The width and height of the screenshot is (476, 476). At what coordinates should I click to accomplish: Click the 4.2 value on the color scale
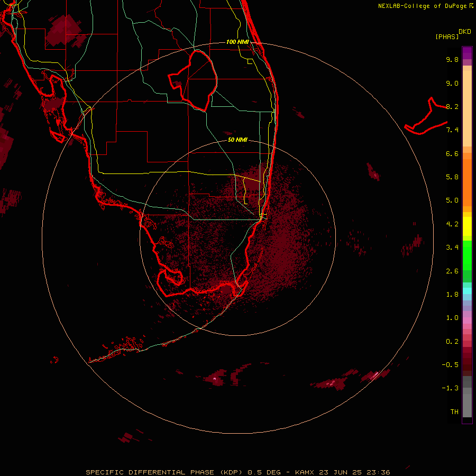point(452,224)
